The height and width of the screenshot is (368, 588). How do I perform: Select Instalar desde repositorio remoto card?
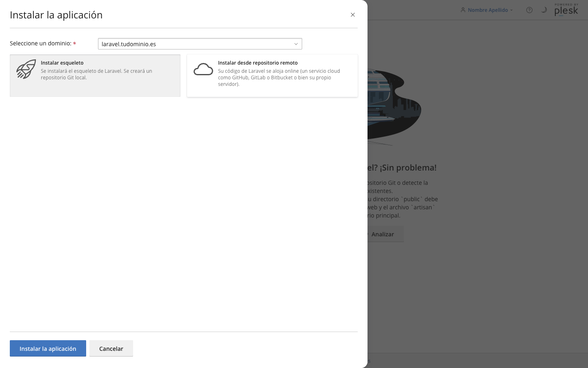tap(272, 76)
